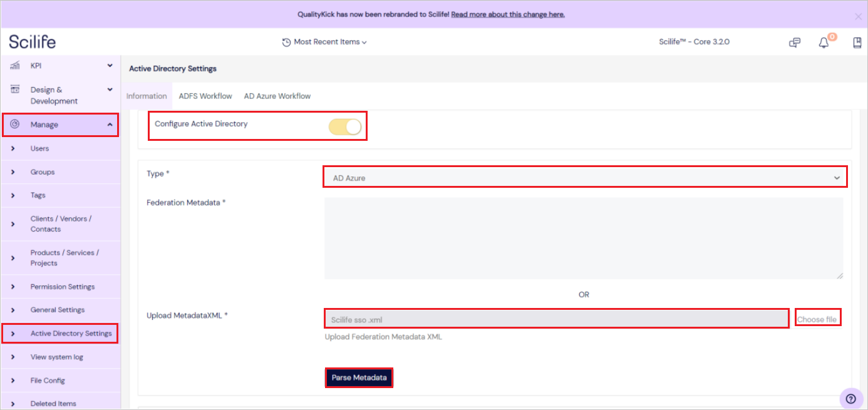Open the help question mark icon

pyautogui.click(x=850, y=398)
